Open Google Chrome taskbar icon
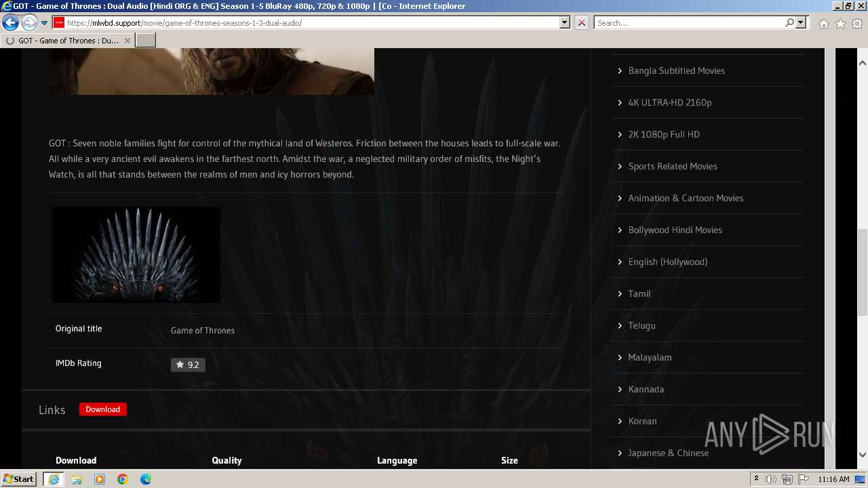Screen dimensions: 868x488 [x=123, y=479]
